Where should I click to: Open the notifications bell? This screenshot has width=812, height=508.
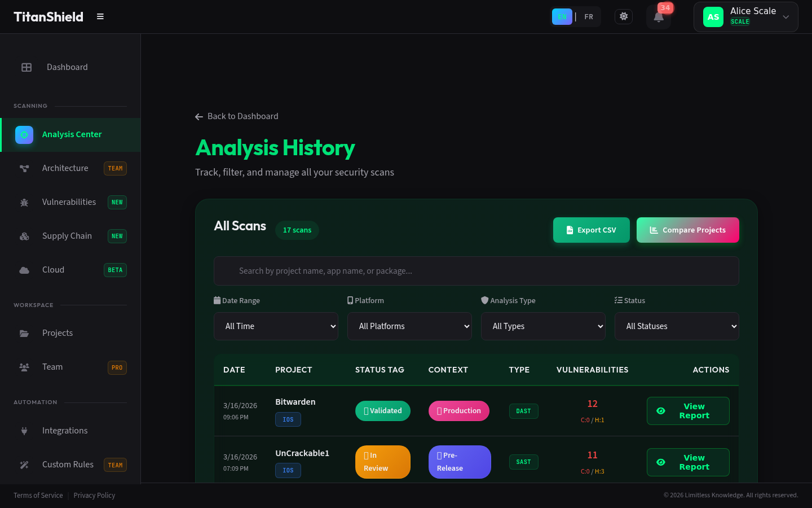[658, 17]
